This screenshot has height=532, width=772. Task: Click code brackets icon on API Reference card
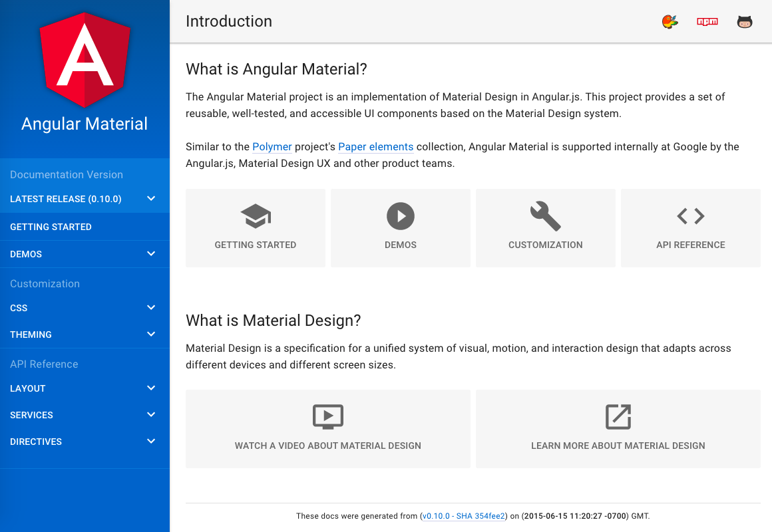click(x=691, y=216)
